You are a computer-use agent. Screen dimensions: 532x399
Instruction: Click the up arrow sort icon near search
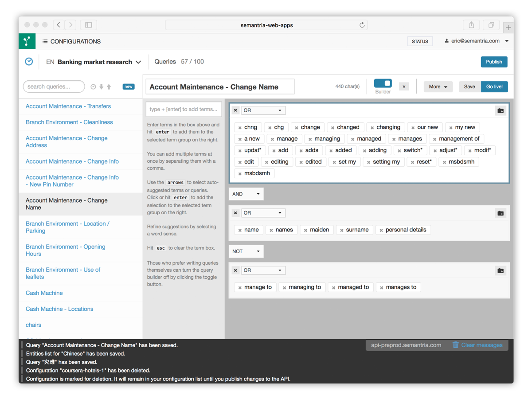tap(109, 87)
